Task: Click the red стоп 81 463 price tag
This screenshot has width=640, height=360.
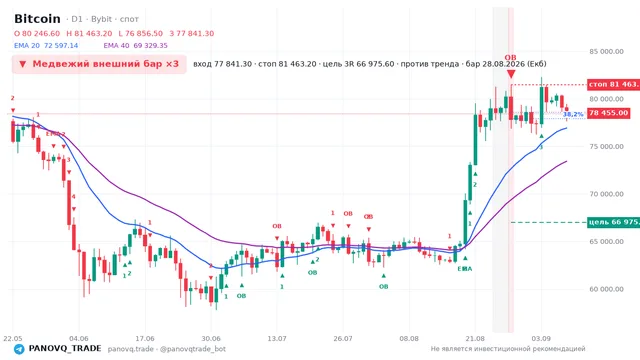Action: [x=613, y=84]
